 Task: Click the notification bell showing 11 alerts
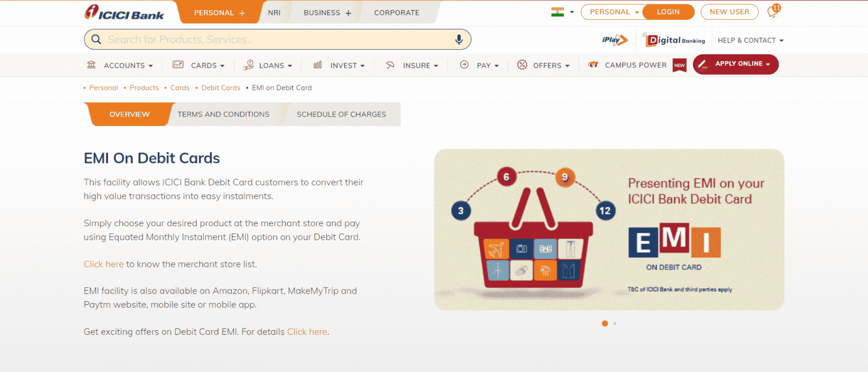point(773,11)
